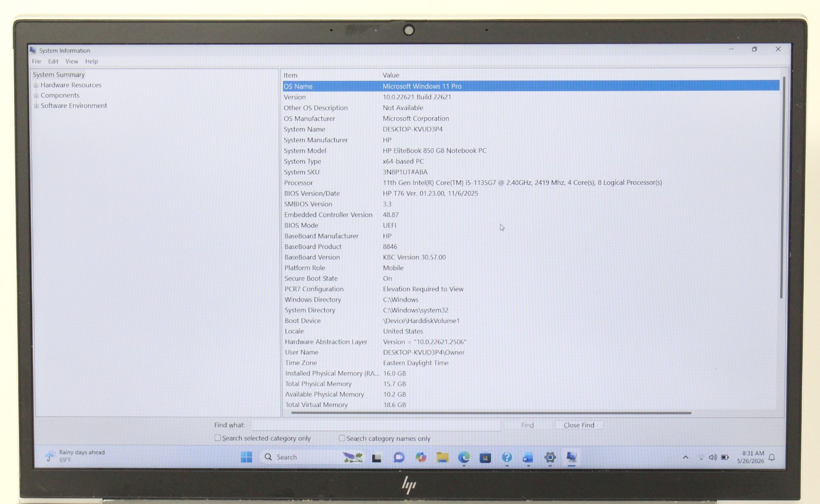Open the File menu
This screenshot has height=504, width=820.
click(x=36, y=61)
